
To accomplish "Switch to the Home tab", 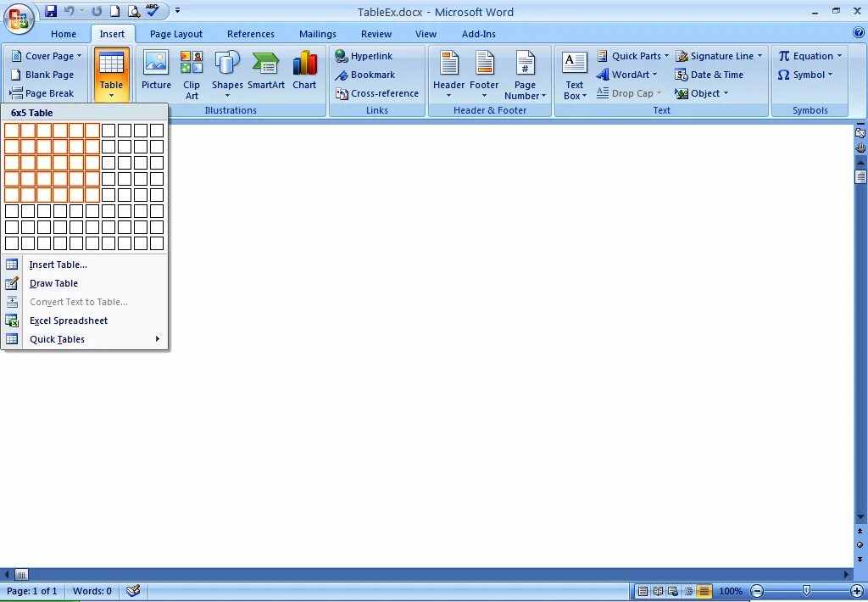I will pyautogui.click(x=64, y=34).
